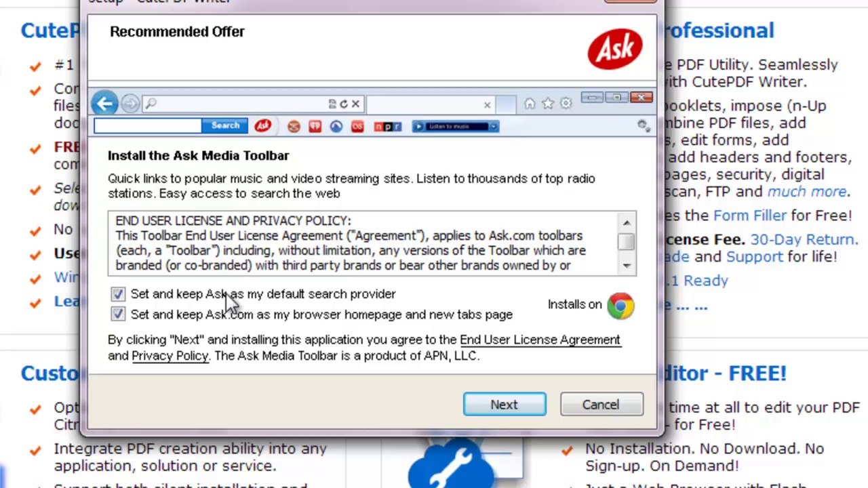Click the red Ask logo on toolbar

tap(263, 126)
